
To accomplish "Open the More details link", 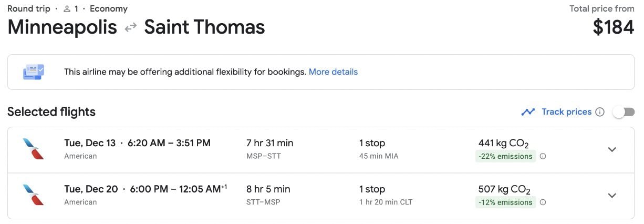I will [x=333, y=72].
